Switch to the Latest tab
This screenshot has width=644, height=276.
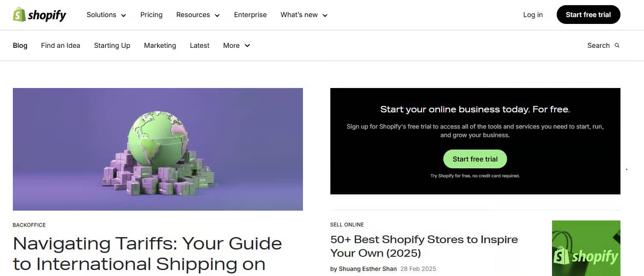point(199,45)
